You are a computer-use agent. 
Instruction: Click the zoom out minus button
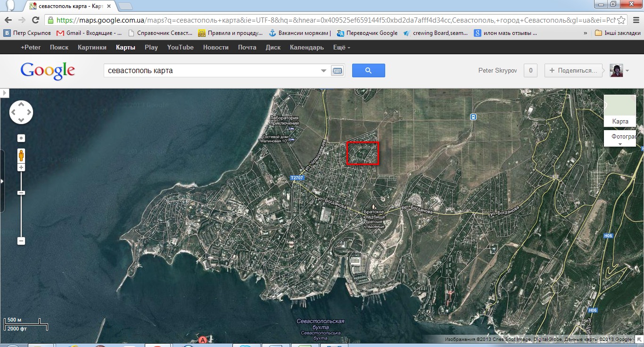[x=21, y=241]
